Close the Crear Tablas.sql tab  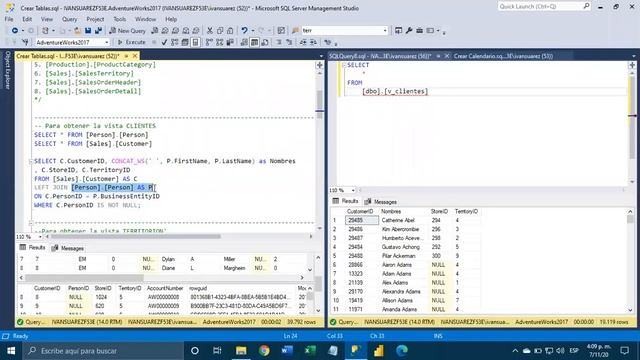135,56
